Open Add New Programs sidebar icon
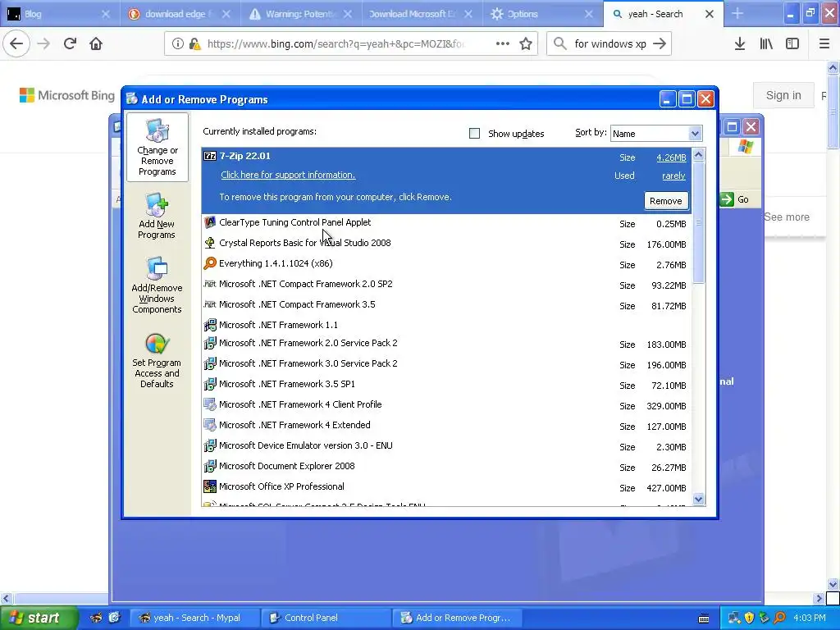 coord(157,216)
